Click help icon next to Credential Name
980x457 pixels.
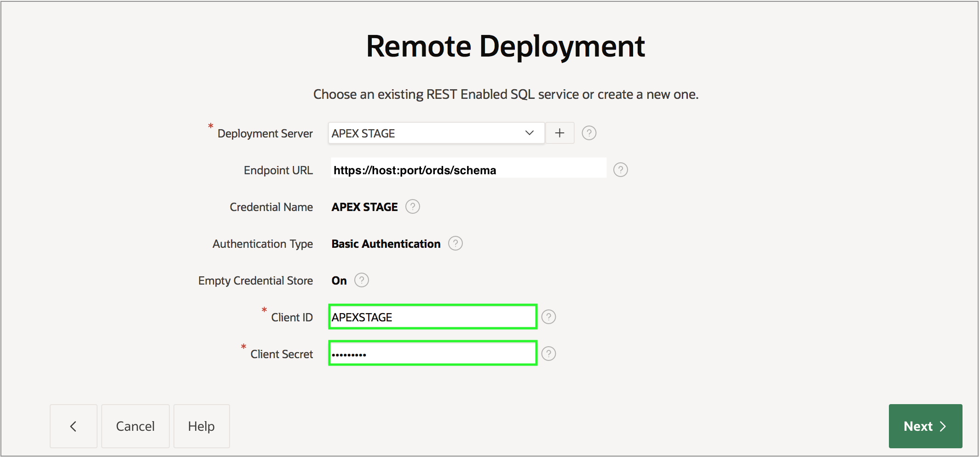pos(413,207)
